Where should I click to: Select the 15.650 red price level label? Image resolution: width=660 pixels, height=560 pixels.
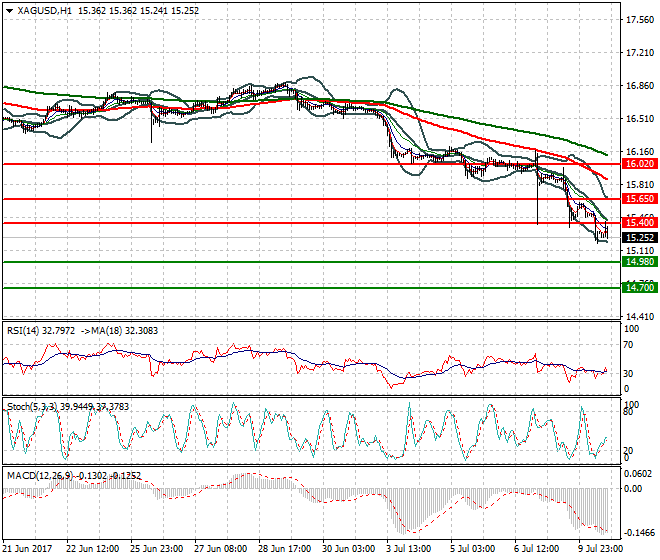click(x=640, y=199)
